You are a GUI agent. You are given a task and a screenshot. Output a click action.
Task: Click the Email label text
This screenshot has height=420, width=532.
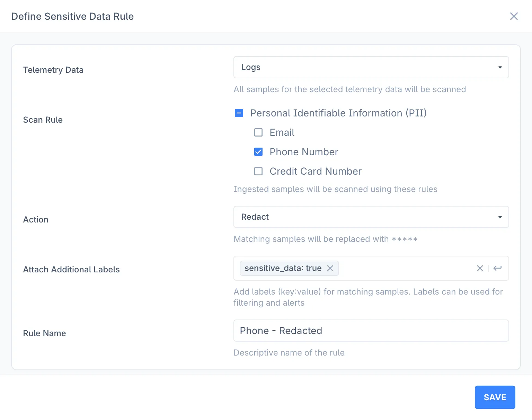coord(282,132)
